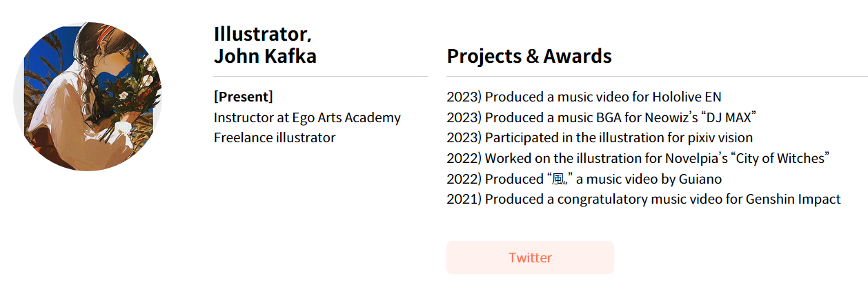Click the circular illustrator profile picture
Viewport: 868px width, 290px height.
(x=88, y=97)
